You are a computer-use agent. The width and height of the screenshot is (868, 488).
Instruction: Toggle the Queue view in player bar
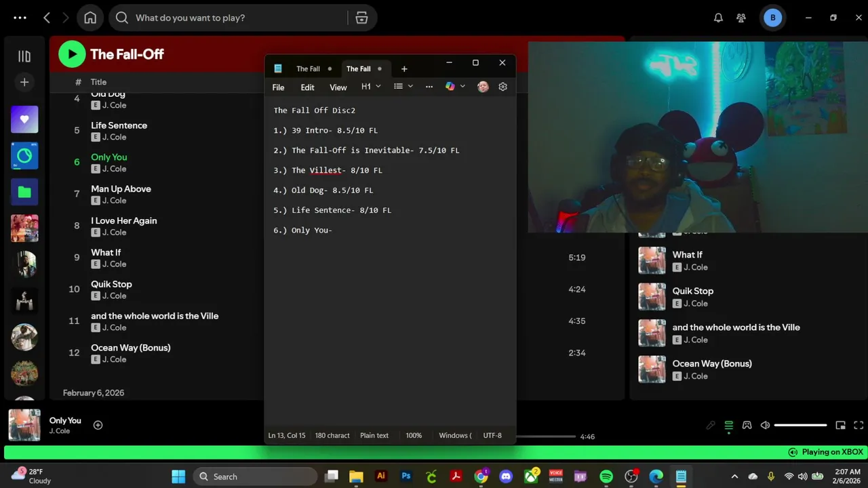point(729,425)
